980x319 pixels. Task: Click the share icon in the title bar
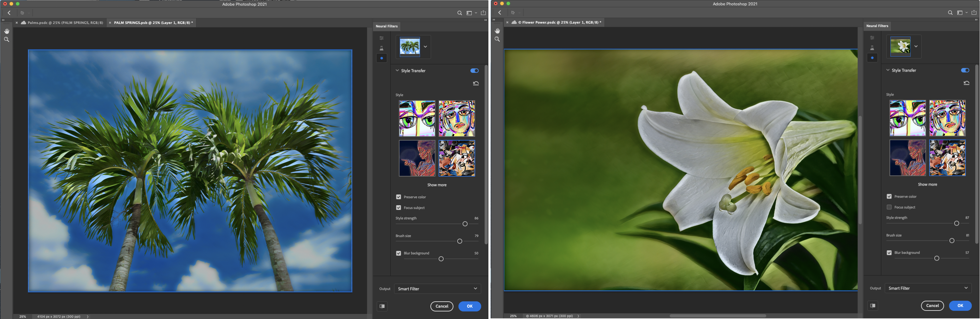pyautogui.click(x=483, y=13)
